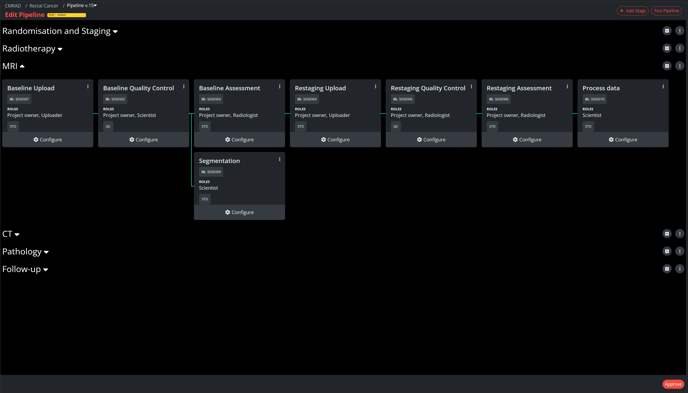688x393 pixels.
Task: Configure the Baseline Quality Control stage
Action: [x=143, y=139]
